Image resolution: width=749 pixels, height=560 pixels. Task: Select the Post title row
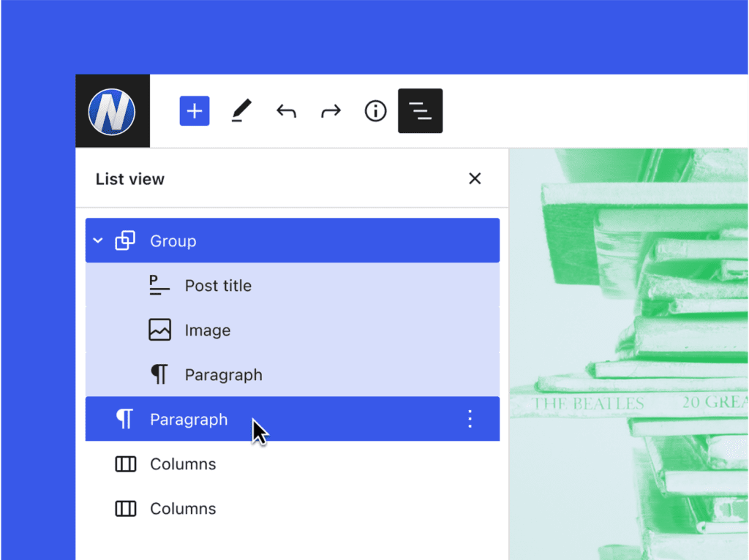coord(293,285)
